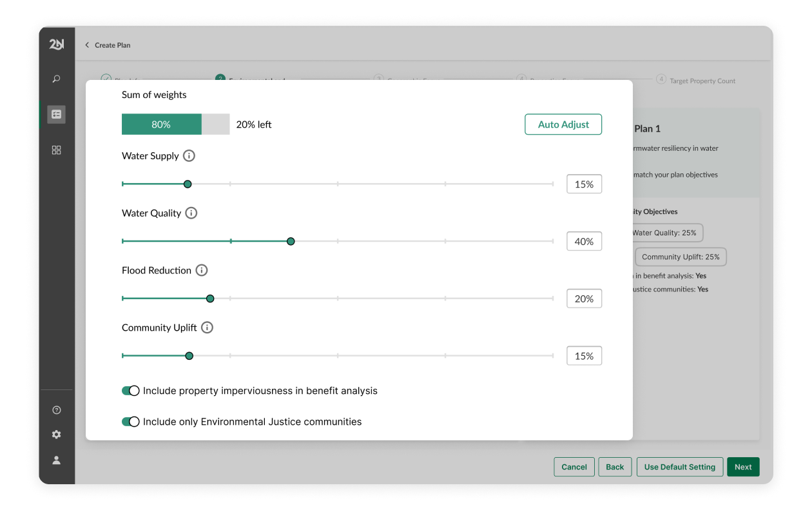Select the plans list icon in sidebar
Viewport: 812px width, 510px height.
click(x=56, y=114)
